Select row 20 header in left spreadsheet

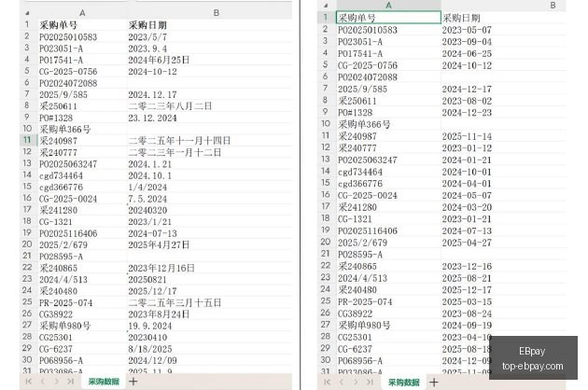27,244
